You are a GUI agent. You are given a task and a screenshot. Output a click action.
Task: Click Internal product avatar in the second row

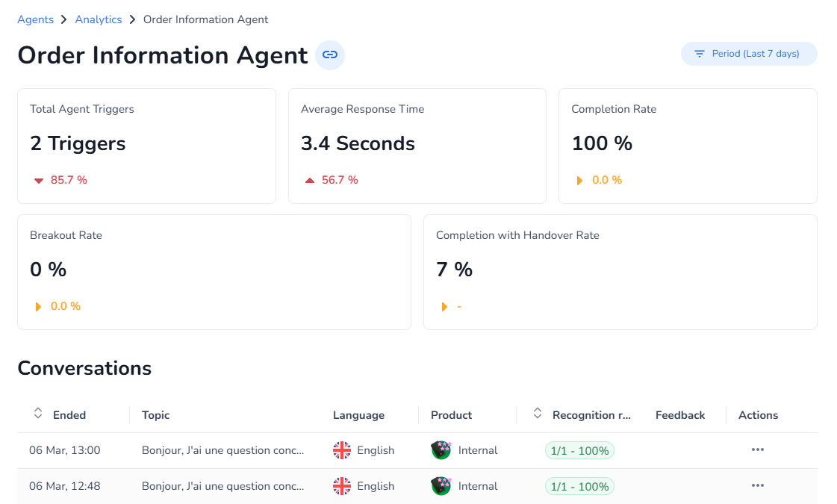[441, 486]
